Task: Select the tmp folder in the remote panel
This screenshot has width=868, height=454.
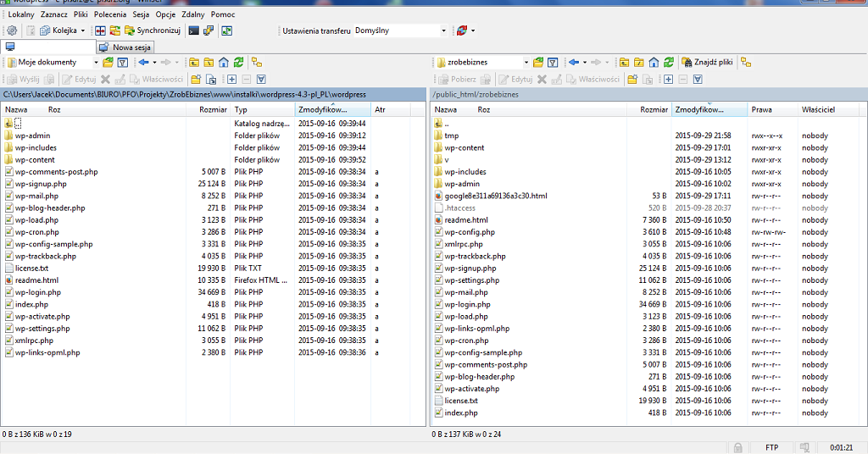Action: pos(451,136)
